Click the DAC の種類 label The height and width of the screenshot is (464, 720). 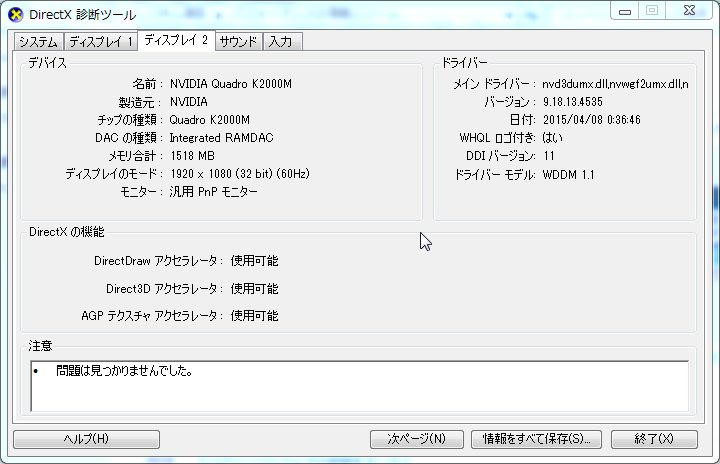129,138
